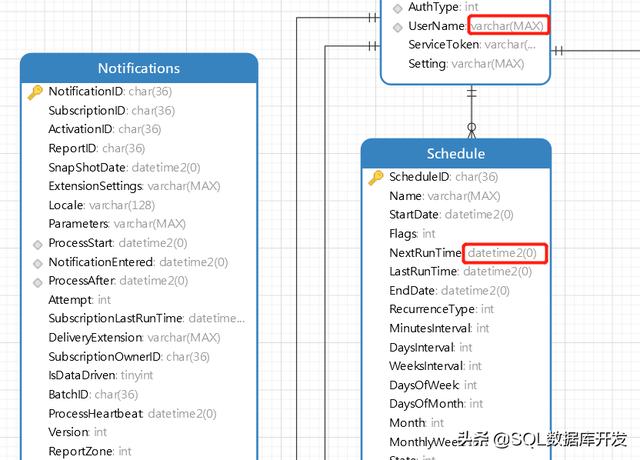Select the Flags int column
Image resolution: width=640 pixels, height=460 pixels.
[x=412, y=233]
